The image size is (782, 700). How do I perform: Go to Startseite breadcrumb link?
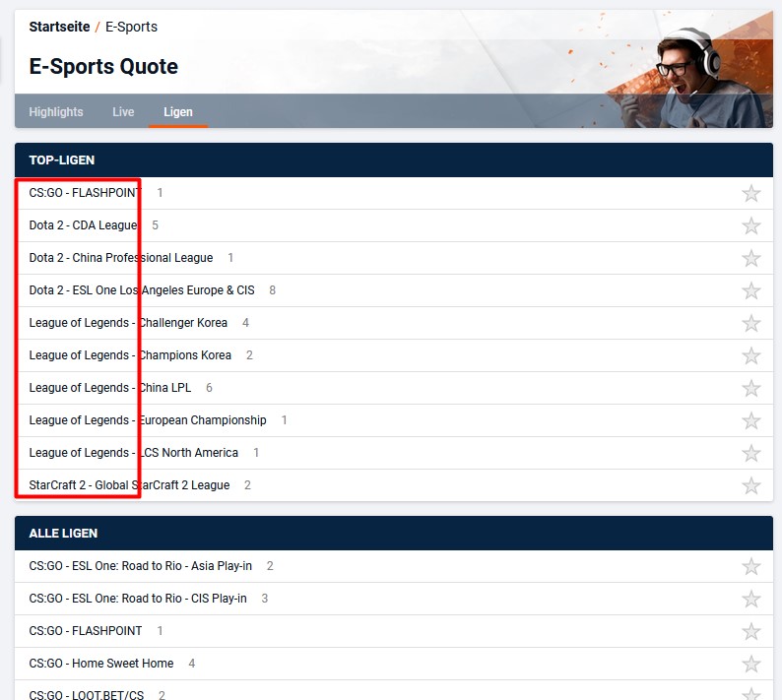pyautogui.click(x=59, y=27)
